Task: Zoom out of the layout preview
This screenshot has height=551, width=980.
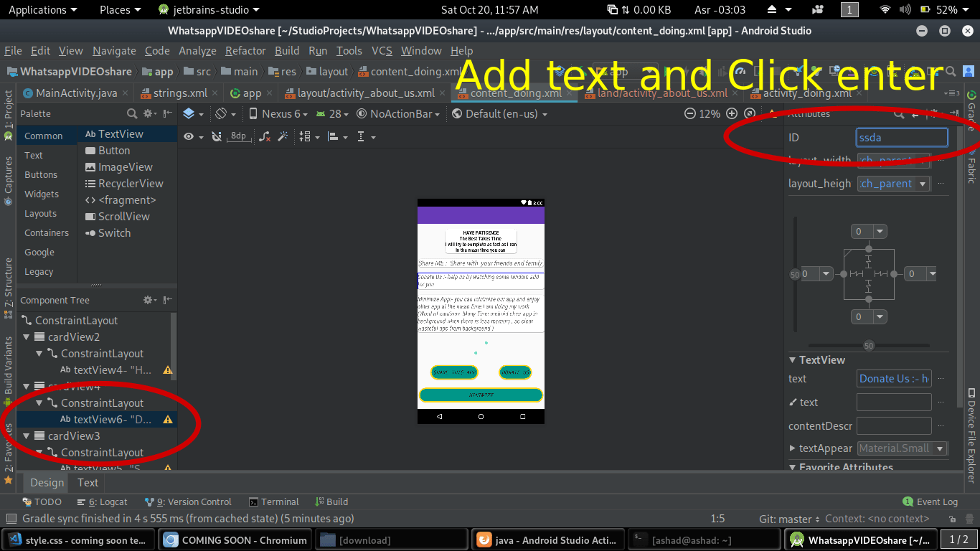Action: [x=690, y=113]
